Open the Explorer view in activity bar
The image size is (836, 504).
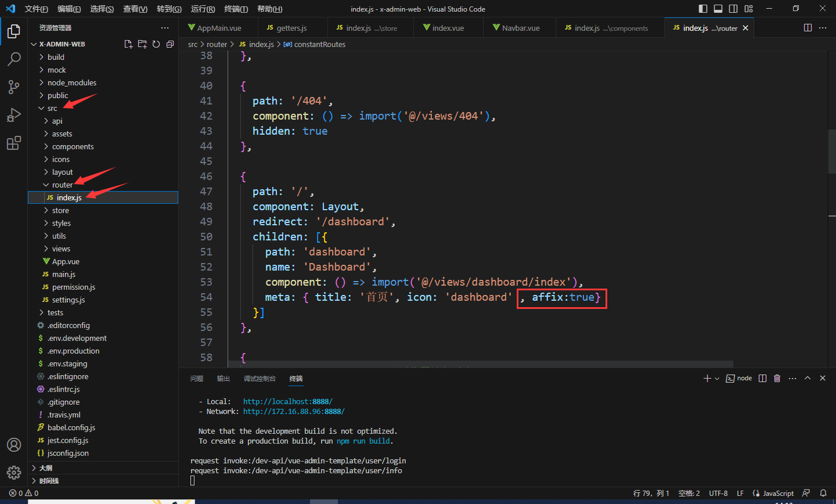[14, 31]
